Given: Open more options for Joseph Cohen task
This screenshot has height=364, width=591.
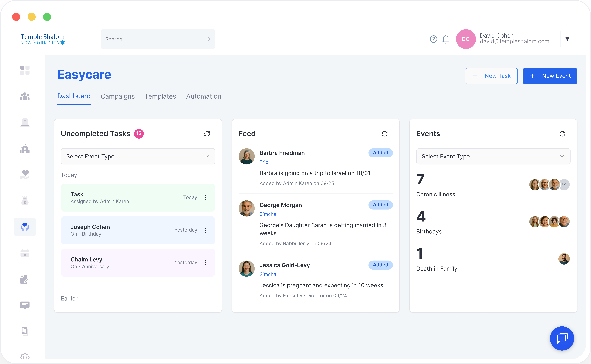Looking at the screenshot, I should [x=205, y=230].
